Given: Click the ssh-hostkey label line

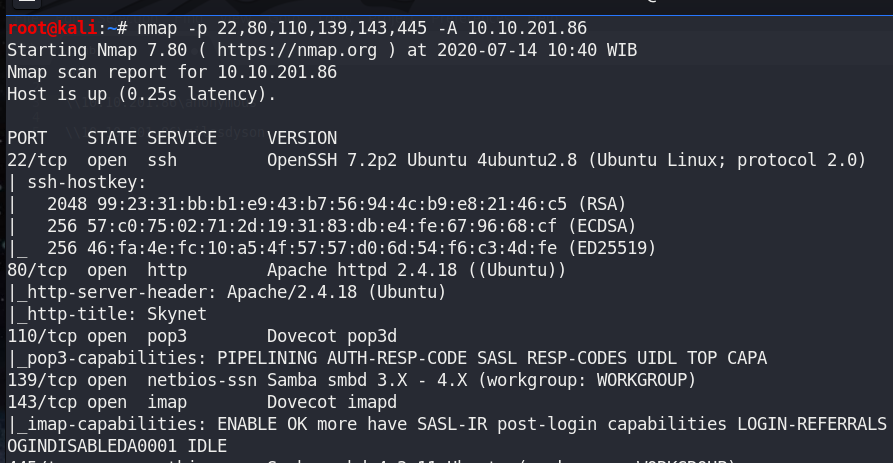Looking at the screenshot, I should [x=77, y=182].
